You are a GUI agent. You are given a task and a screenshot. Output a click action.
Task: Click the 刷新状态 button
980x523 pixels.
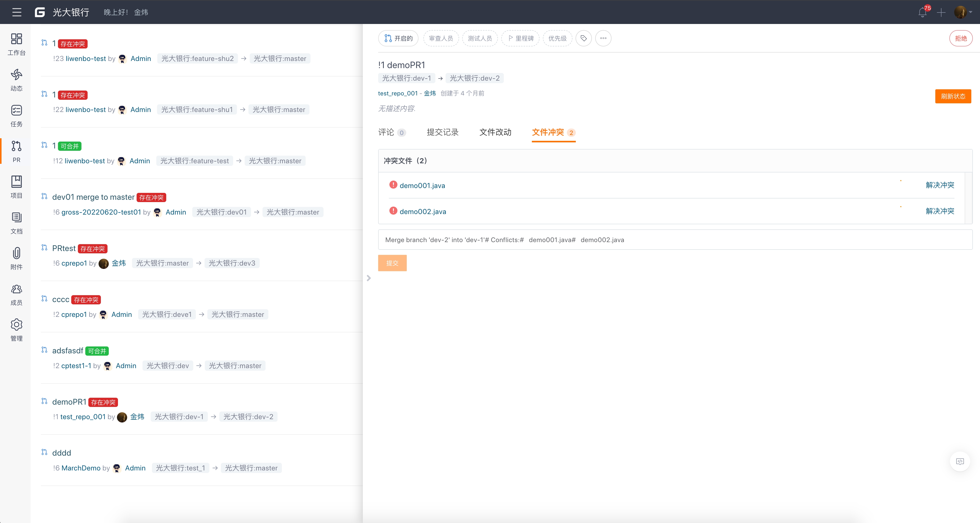953,96
